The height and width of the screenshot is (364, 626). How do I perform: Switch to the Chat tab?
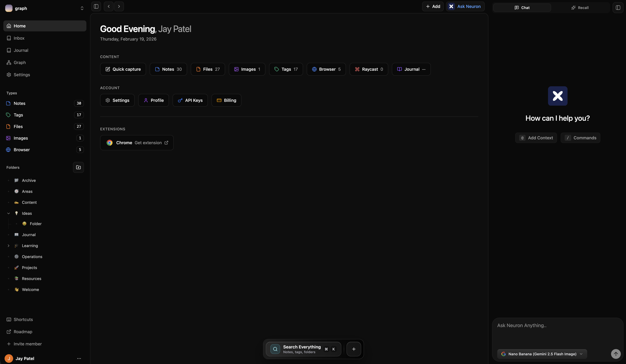[522, 7]
